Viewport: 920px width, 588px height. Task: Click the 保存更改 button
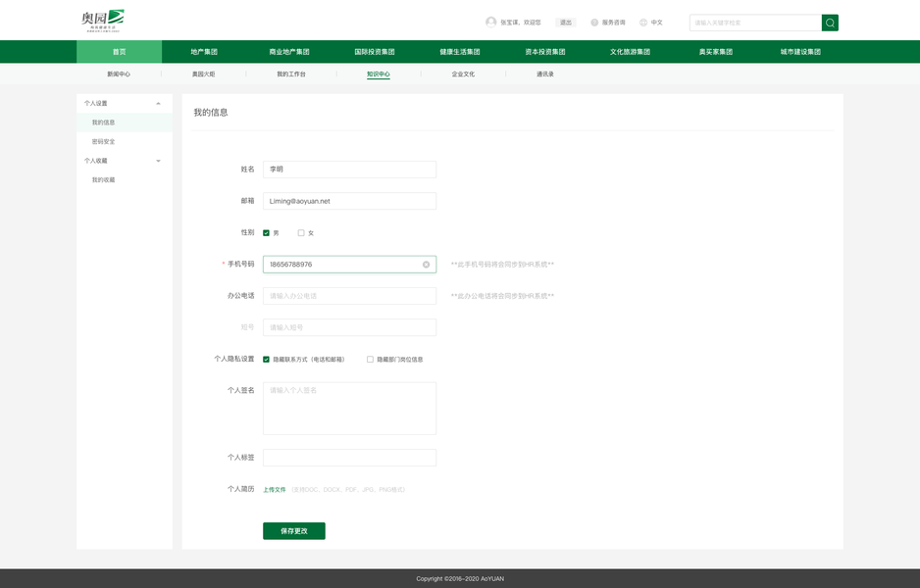tap(294, 531)
